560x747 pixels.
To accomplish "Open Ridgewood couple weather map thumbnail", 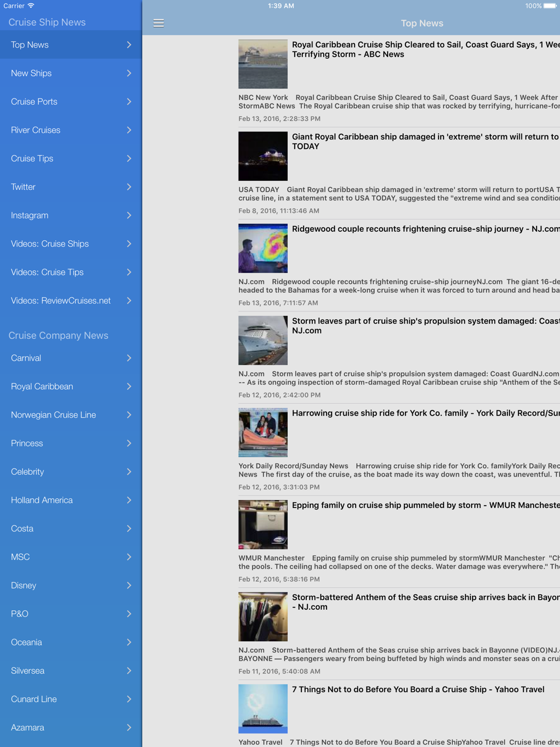I will click(263, 248).
